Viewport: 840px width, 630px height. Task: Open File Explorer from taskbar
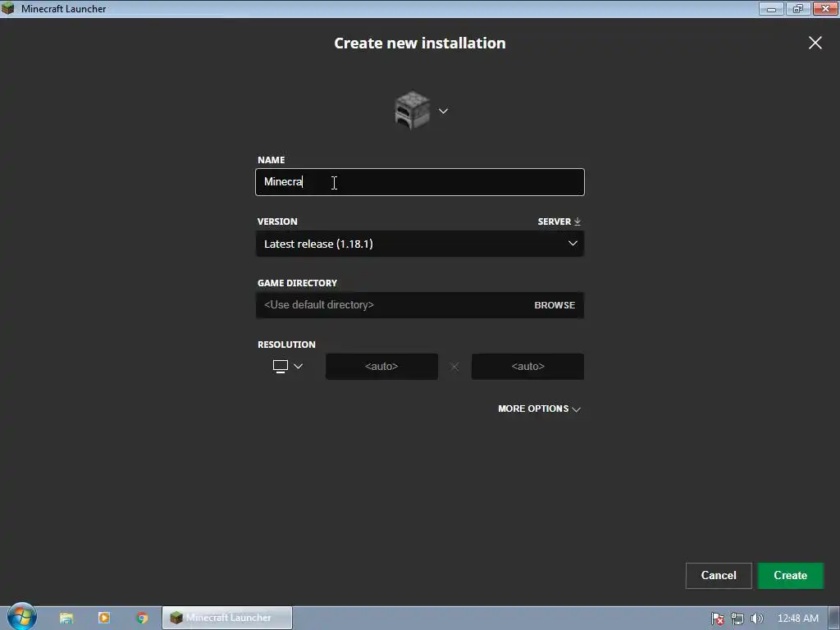coord(66,618)
